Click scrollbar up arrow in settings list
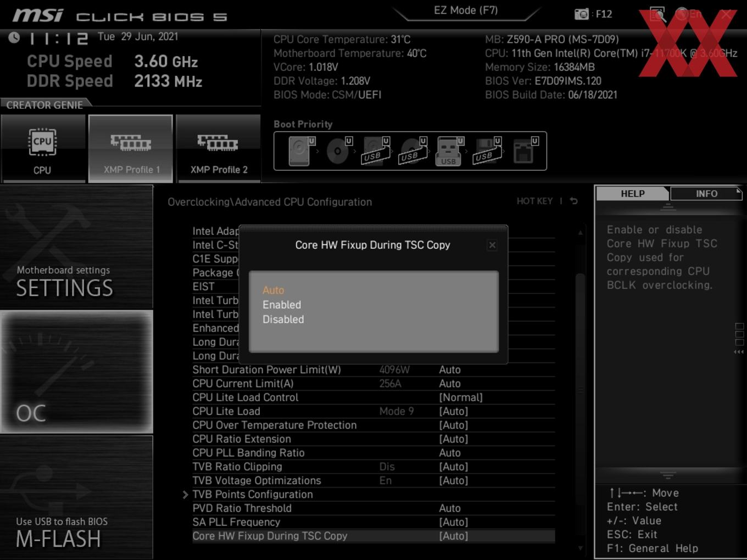The width and height of the screenshot is (747, 560). (x=580, y=233)
